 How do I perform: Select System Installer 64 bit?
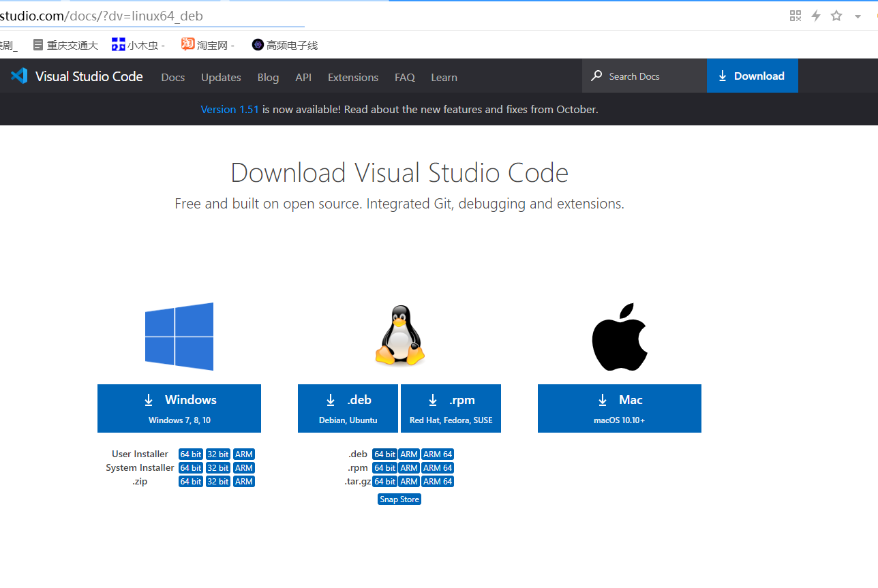pyautogui.click(x=191, y=467)
